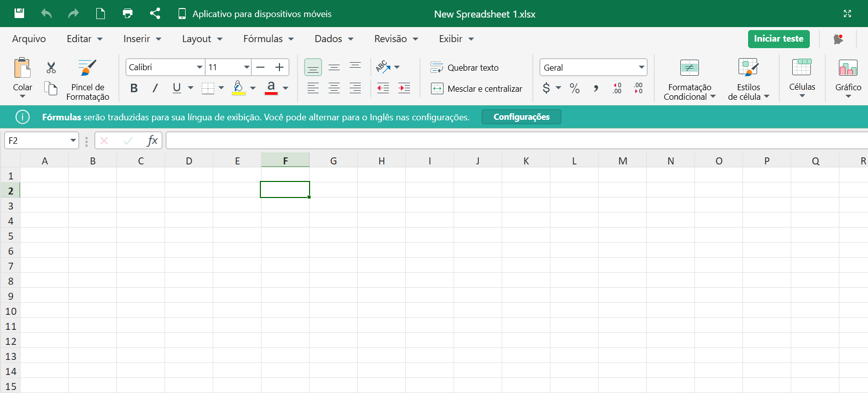The image size is (868, 393).
Task: Open the Dados menu
Action: tap(334, 39)
